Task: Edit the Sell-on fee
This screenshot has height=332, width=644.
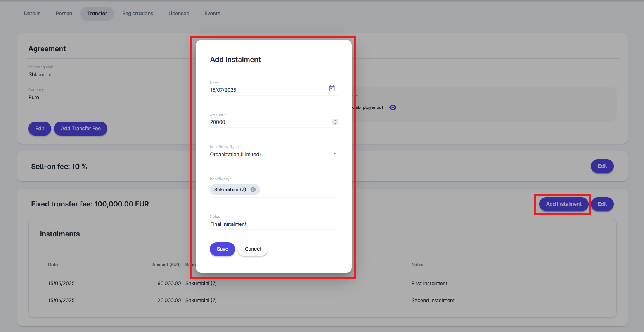Action: [x=602, y=166]
